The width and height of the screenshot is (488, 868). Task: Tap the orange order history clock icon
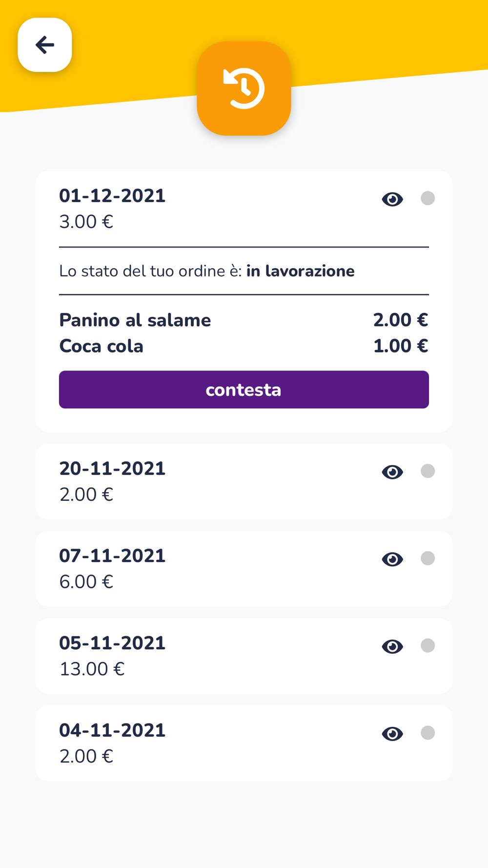click(244, 88)
